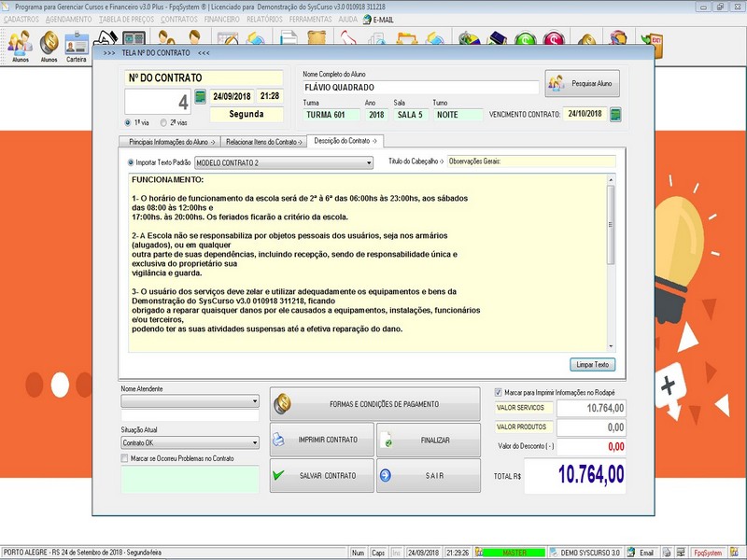Screen dimensions: 747x560
Task: Click the Email icon in status bar
Action: (631, 553)
